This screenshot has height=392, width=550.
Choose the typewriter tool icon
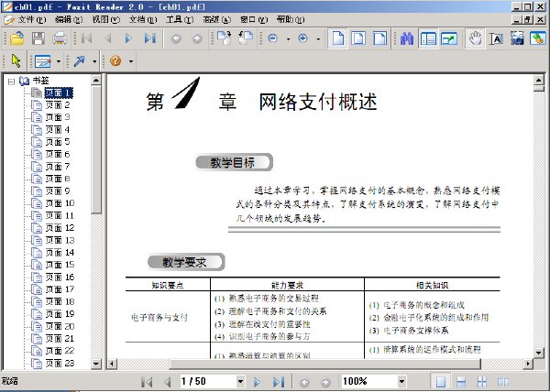(x=43, y=61)
